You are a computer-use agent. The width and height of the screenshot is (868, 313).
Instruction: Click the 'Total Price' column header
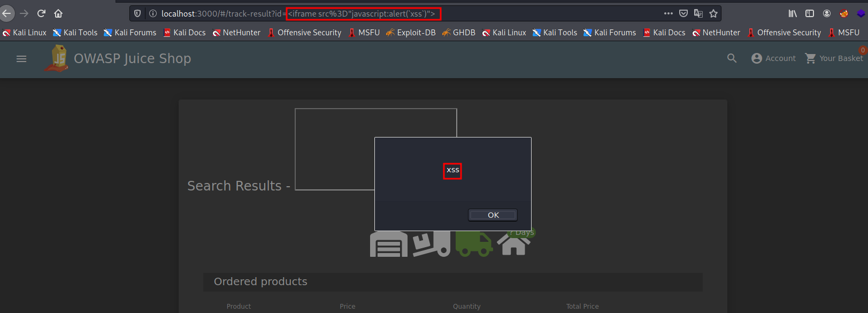pyautogui.click(x=582, y=307)
